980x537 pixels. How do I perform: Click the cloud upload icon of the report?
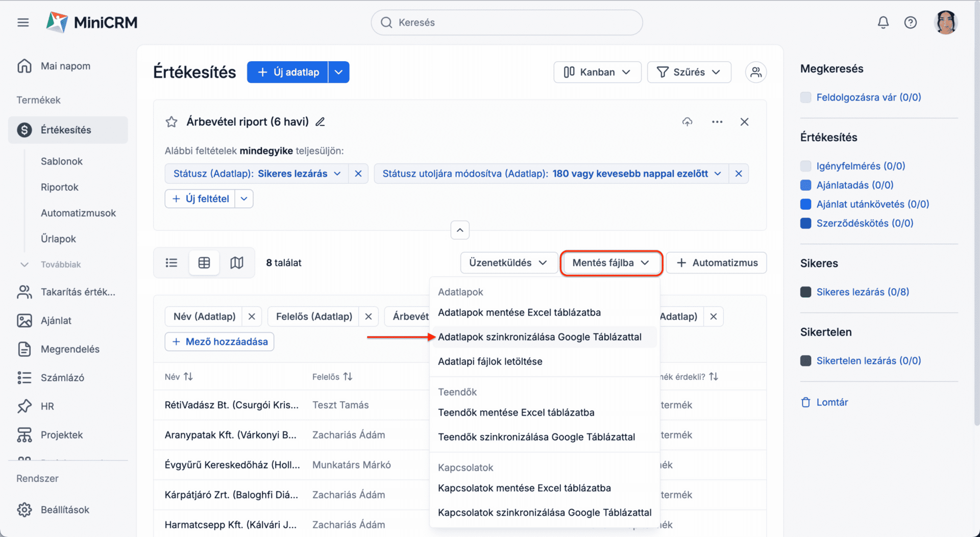[x=688, y=121]
